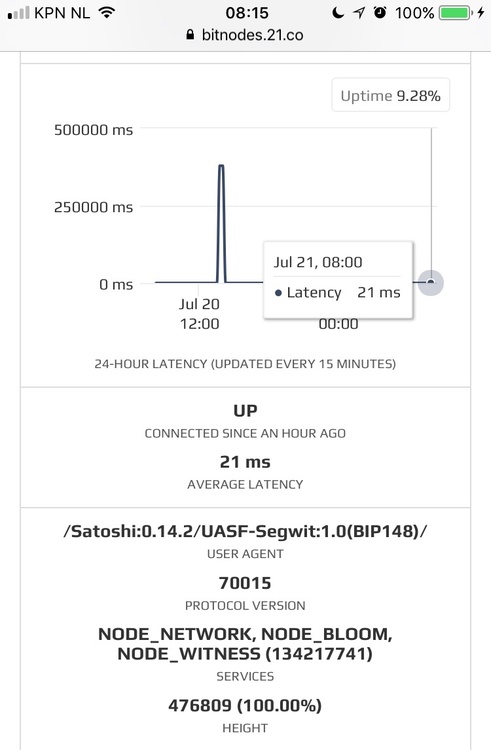Click the Latency 21 ms tooltip

338,280
